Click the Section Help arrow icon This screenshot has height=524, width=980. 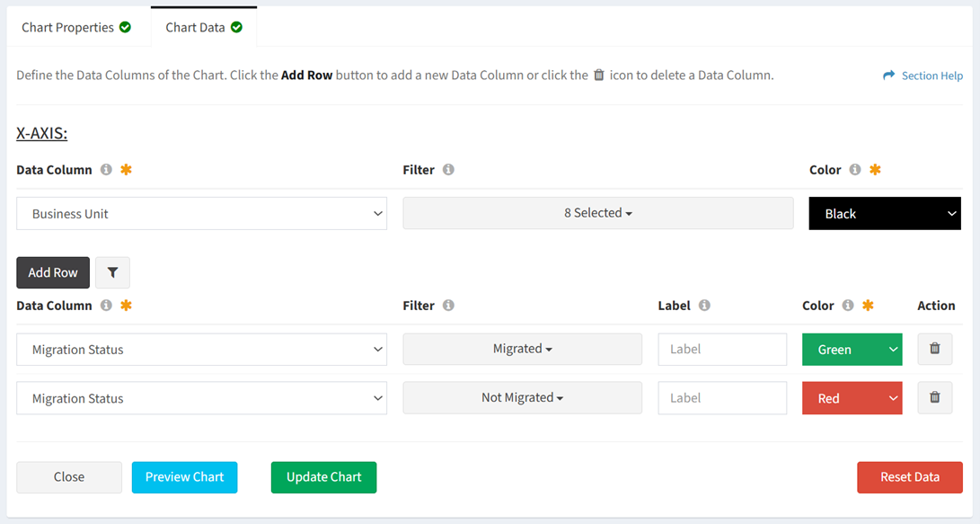pos(888,75)
